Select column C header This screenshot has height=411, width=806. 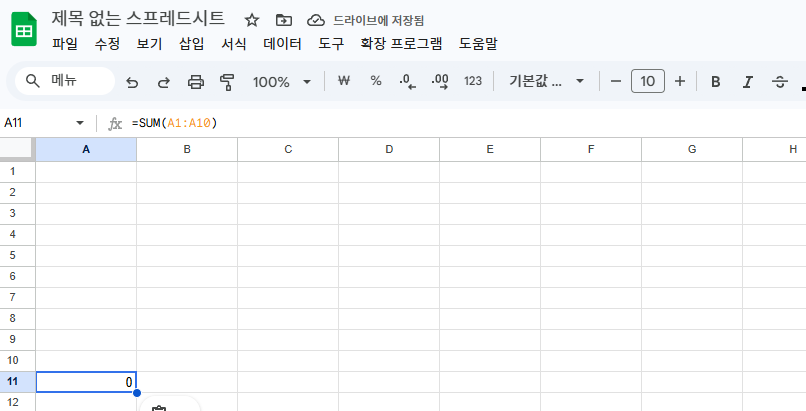pos(288,150)
